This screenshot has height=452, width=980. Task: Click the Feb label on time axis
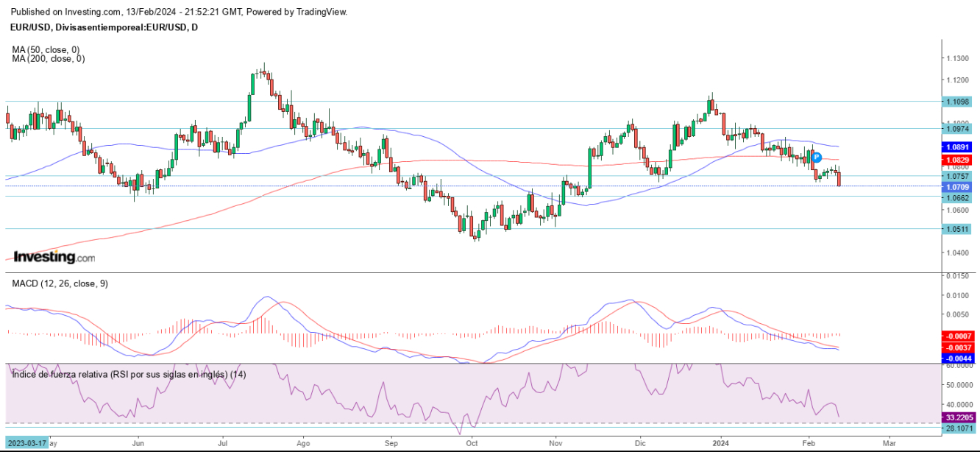[808, 444]
